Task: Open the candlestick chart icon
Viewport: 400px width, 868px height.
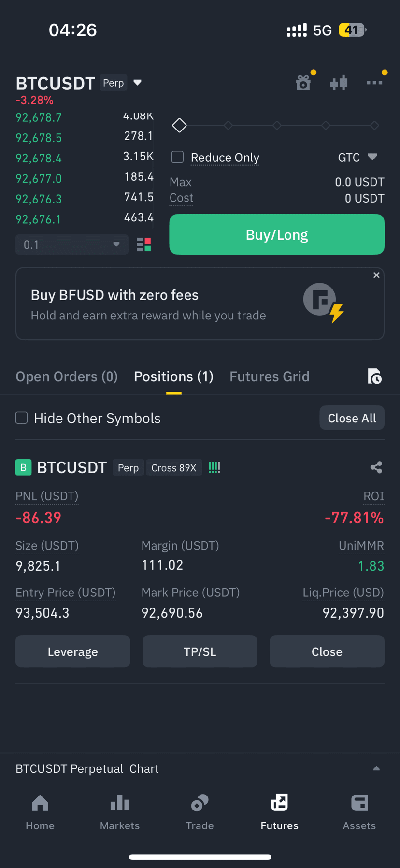Action: [x=339, y=83]
